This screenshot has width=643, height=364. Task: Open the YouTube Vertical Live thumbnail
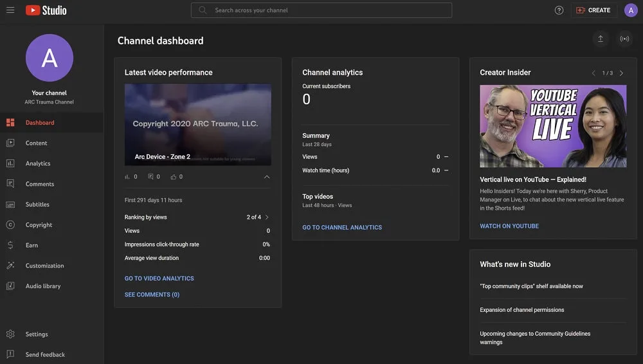[553, 126]
